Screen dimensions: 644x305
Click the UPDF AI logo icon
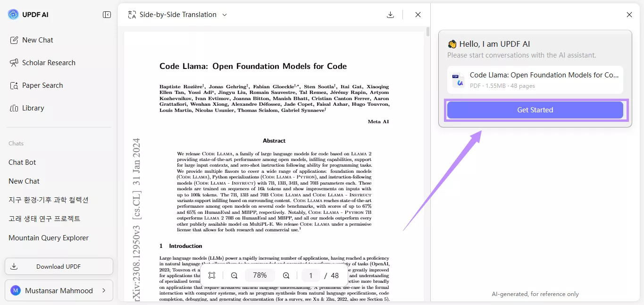(x=13, y=15)
